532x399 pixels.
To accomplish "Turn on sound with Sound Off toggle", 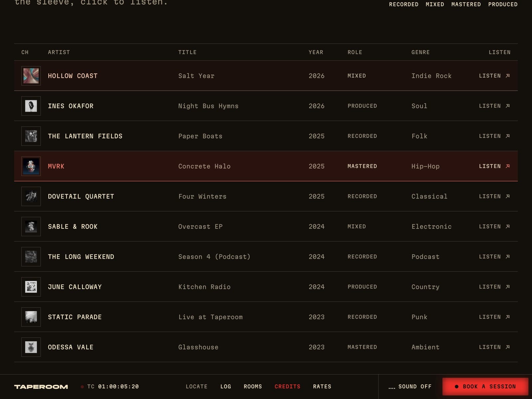I will click(x=410, y=386).
